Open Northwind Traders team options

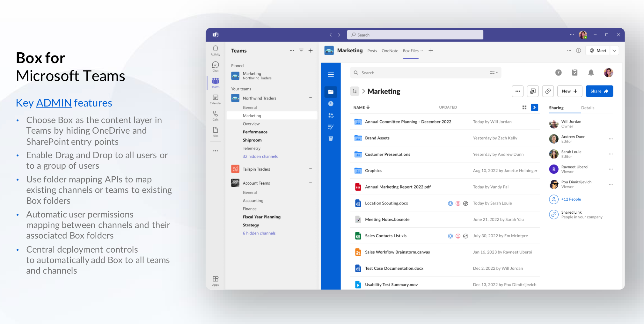[x=310, y=97]
